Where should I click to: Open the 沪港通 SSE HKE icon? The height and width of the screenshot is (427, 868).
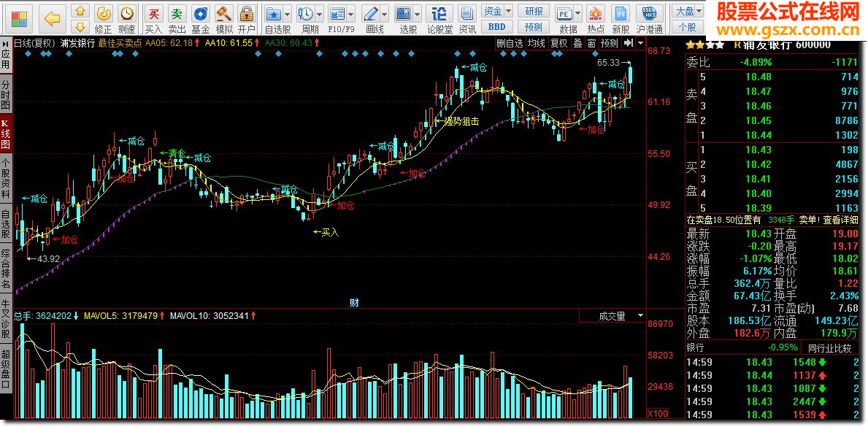649,13
